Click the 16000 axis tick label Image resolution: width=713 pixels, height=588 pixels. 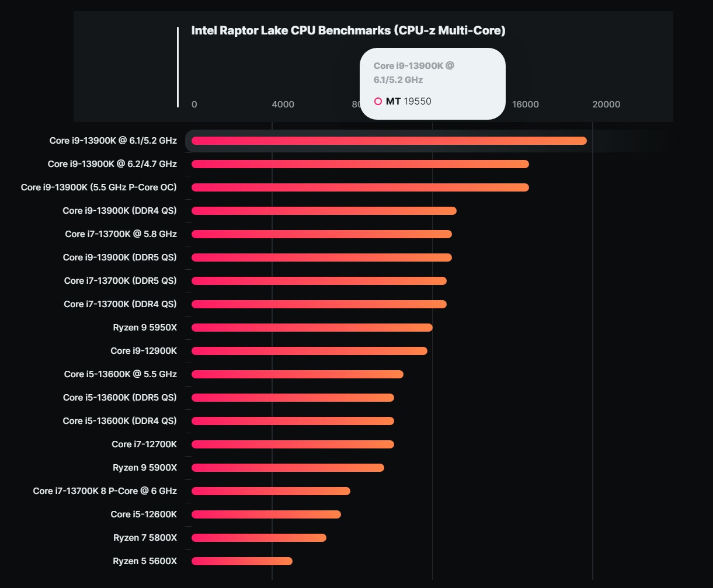click(x=526, y=105)
